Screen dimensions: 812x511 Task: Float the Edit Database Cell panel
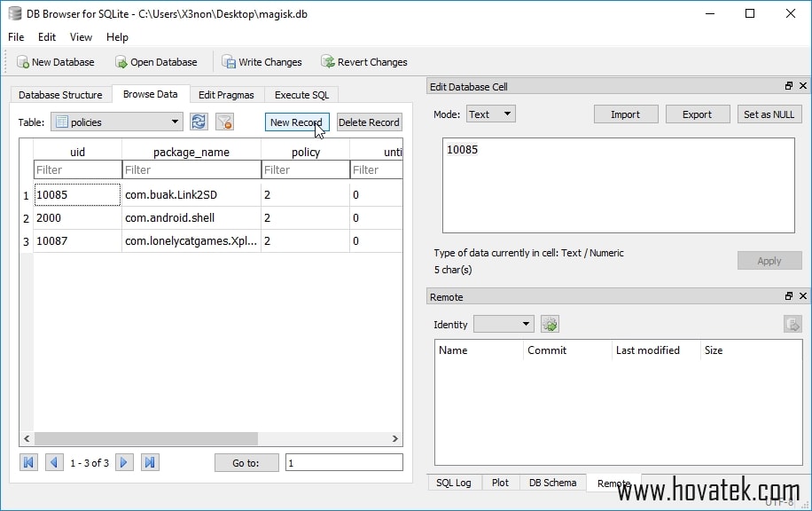coord(789,86)
